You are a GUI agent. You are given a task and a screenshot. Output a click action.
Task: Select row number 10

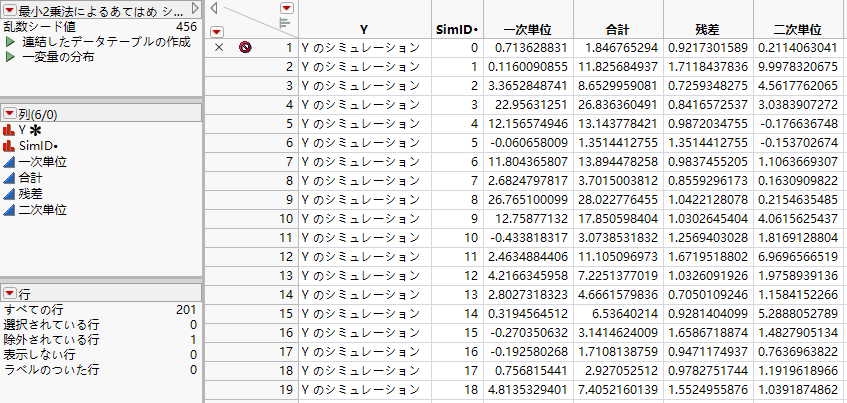pos(286,219)
